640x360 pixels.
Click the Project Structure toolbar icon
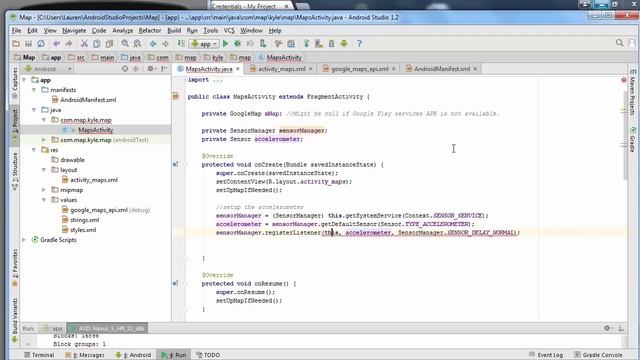coord(291,44)
